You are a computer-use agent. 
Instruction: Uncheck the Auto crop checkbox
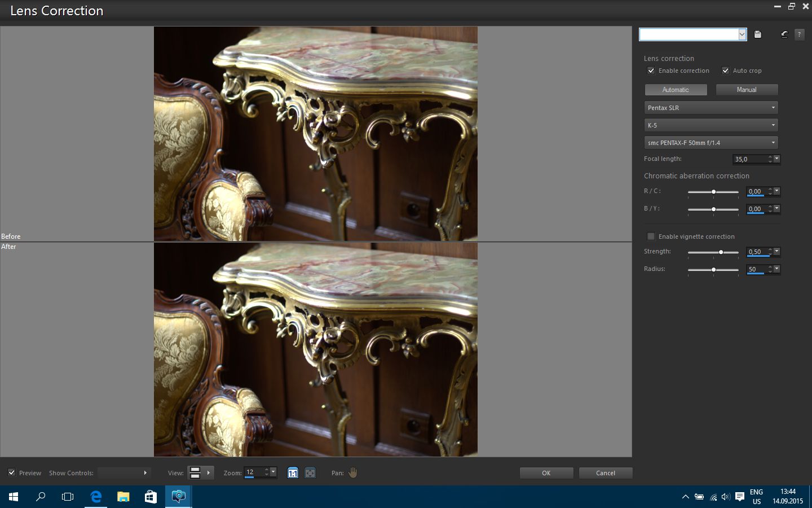tap(726, 71)
